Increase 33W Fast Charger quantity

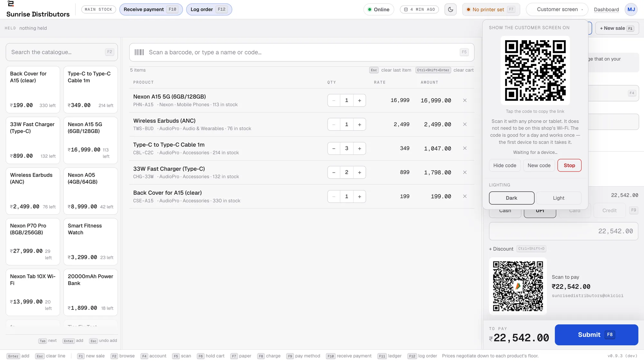pyautogui.click(x=359, y=172)
